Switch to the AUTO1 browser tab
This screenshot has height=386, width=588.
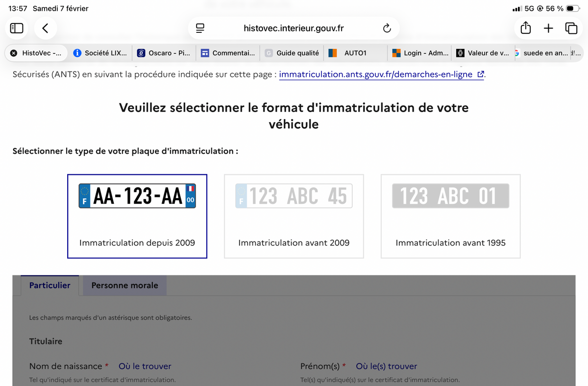click(355, 52)
